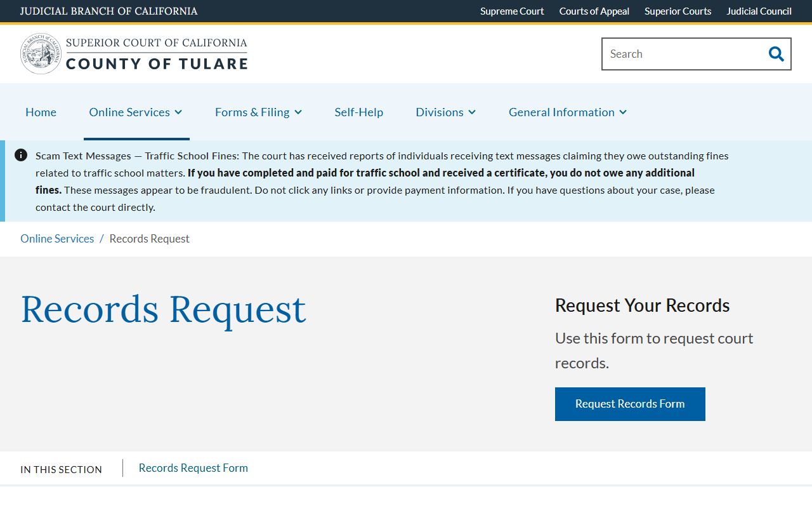Open the Divisions dropdown menu
Viewport: 812px width, 508px height.
click(x=445, y=112)
